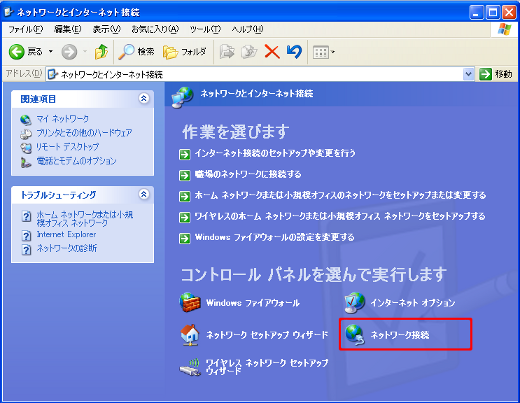Screen dimensions: 520x403
Task: Open the 表示(V) menu
Action: point(107,29)
